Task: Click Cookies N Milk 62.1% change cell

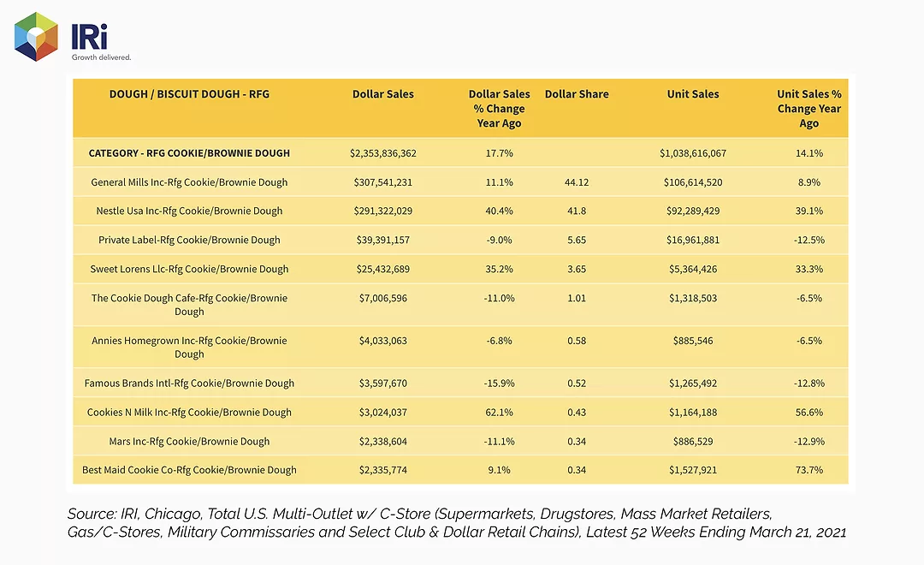Action: point(499,413)
